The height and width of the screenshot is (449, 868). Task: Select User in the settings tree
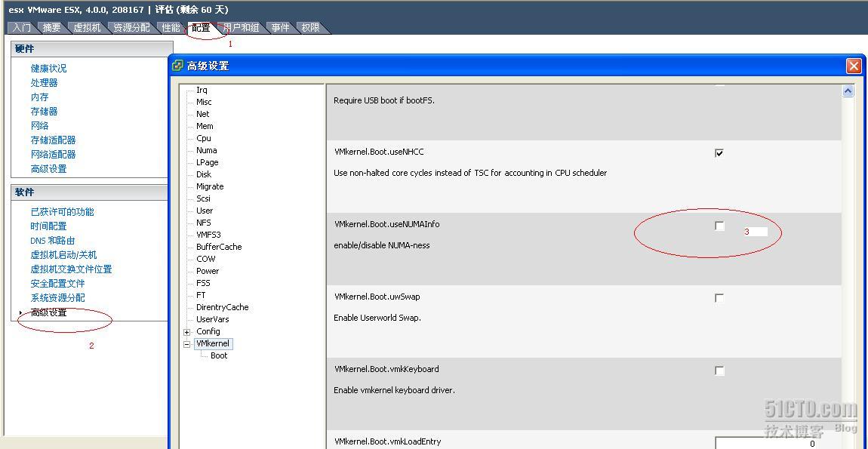(x=205, y=211)
